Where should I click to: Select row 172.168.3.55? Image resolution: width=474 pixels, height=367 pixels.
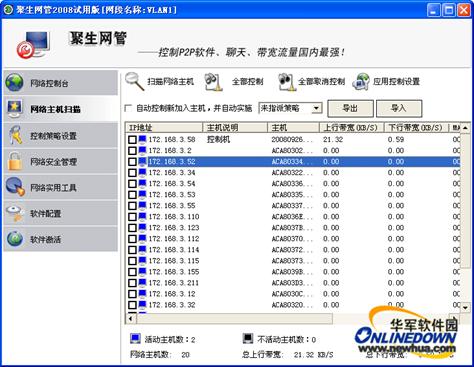click(x=293, y=206)
